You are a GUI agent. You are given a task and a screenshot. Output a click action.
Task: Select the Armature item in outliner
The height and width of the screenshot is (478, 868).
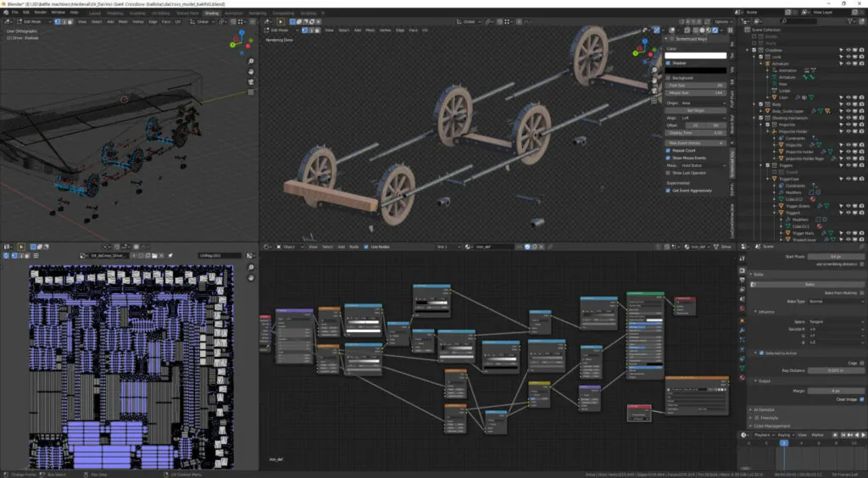pos(779,64)
